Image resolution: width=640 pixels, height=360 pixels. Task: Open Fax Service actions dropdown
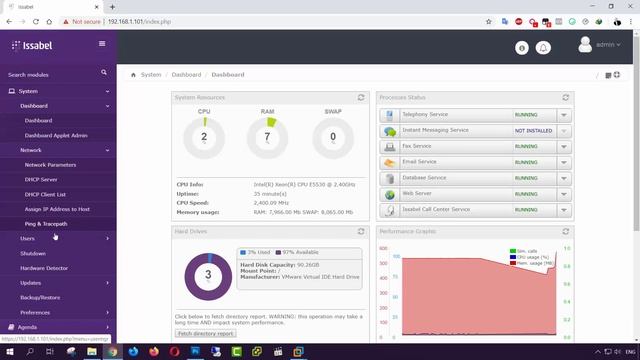(x=564, y=147)
